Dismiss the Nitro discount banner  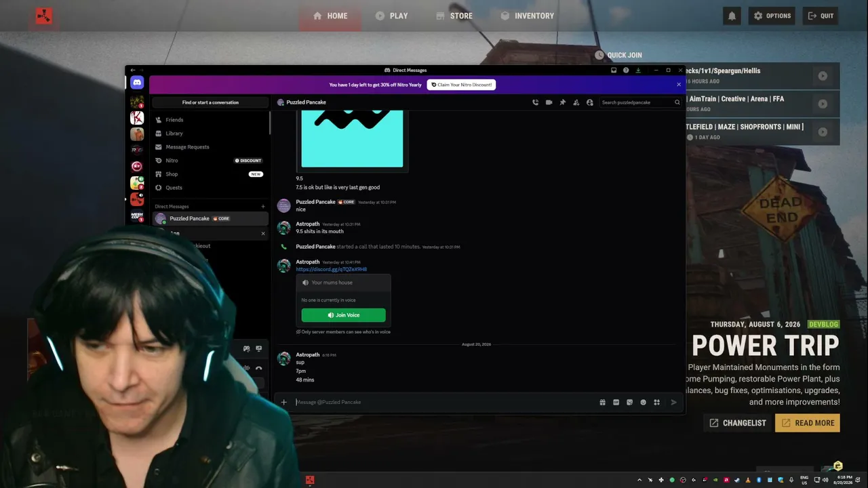pos(679,85)
